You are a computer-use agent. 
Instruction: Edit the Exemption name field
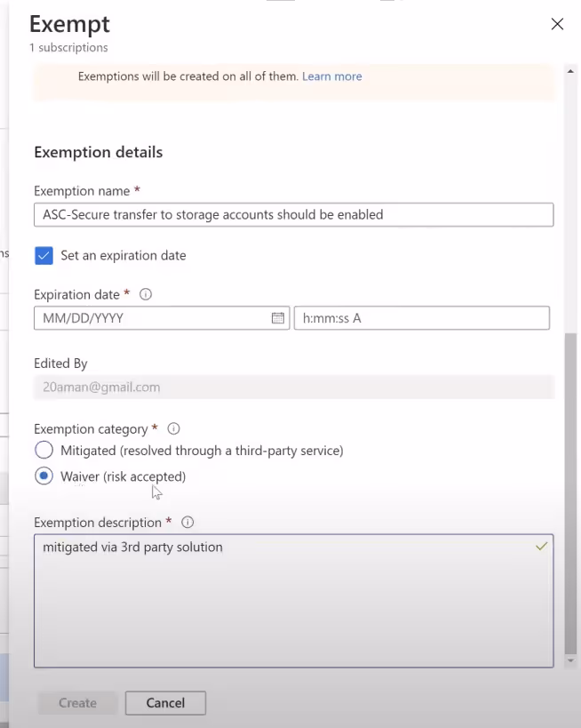click(294, 214)
